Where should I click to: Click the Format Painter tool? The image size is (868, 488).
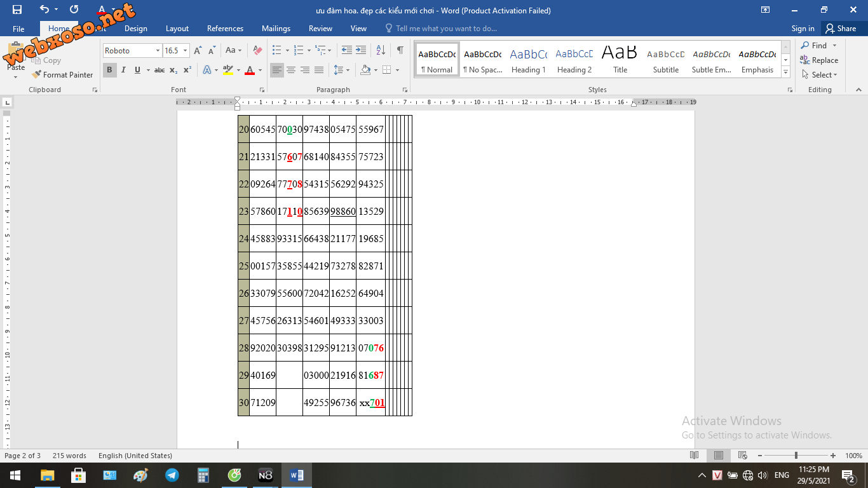[62, 74]
